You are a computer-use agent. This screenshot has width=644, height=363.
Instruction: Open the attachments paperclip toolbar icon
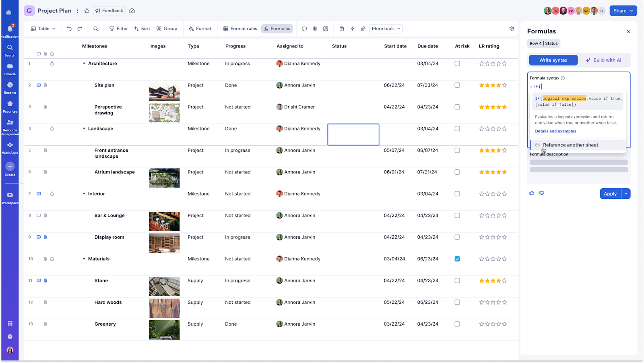click(x=315, y=29)
